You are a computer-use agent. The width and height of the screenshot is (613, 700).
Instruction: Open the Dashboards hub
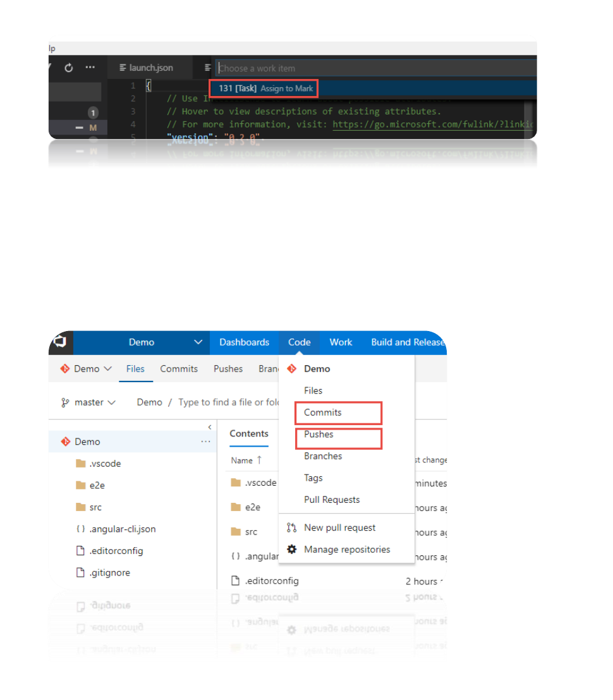coord(244,342)
